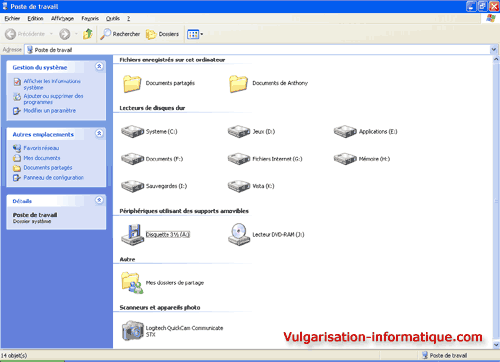Open the Jeux (D:) drive icon
500x362 pixels.
click(239, 131)
